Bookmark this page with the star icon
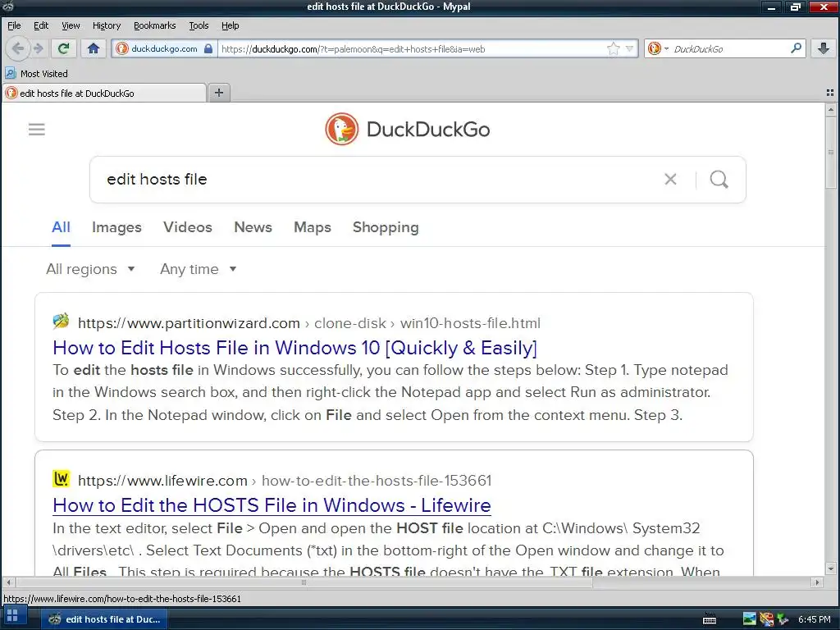 click(x=614, y=48)
